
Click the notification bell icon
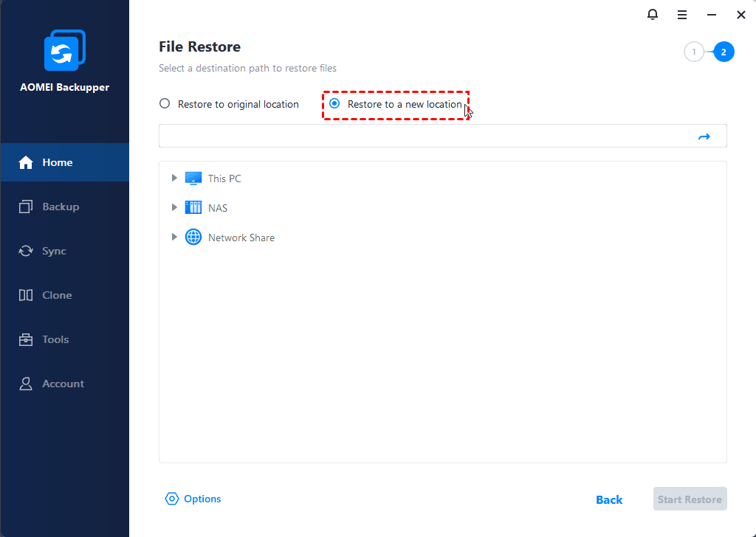[653, 15]
